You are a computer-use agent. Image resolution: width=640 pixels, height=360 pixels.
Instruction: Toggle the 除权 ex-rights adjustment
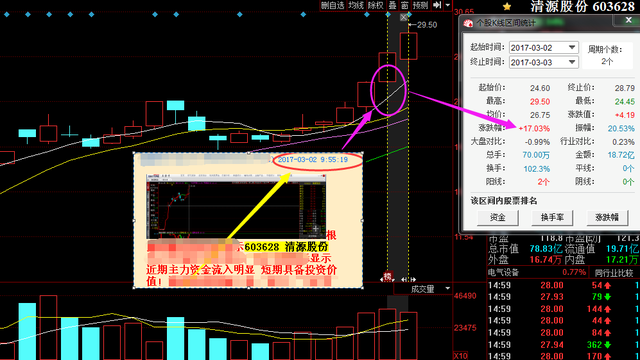click(375, 5)
